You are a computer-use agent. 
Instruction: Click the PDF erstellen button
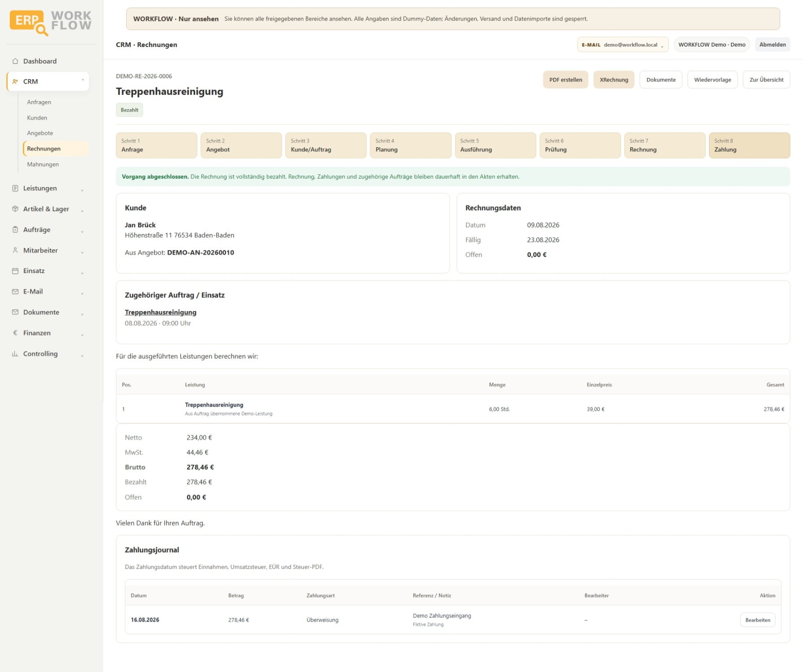[x=565, y=80]
